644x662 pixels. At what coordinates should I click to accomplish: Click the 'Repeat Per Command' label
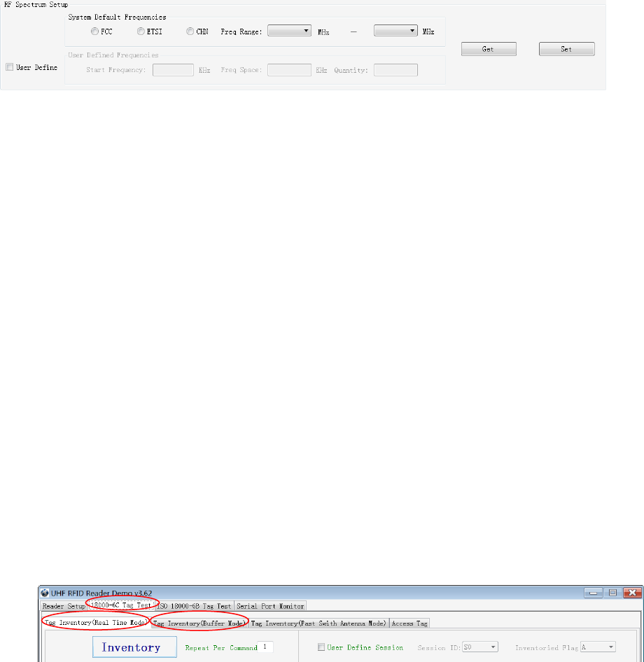tap(221, 647)
